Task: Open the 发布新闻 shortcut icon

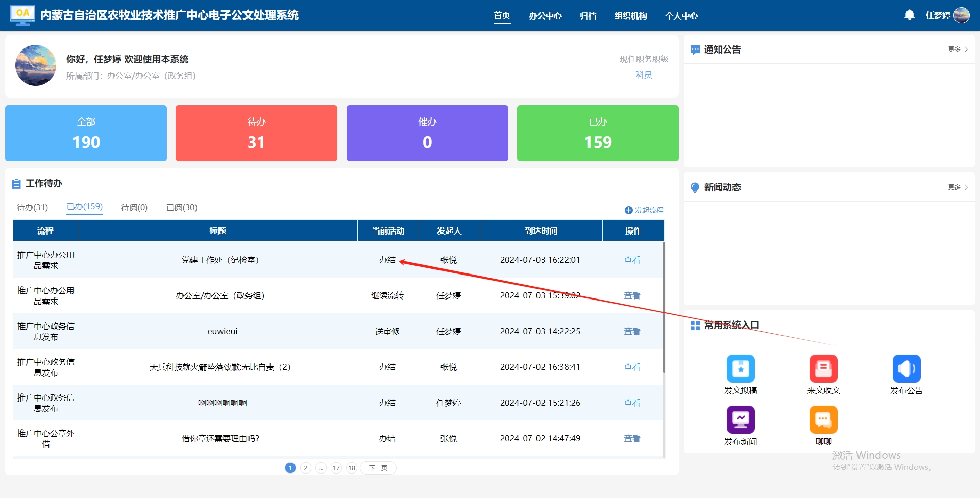Action: [x=740, y=419]
